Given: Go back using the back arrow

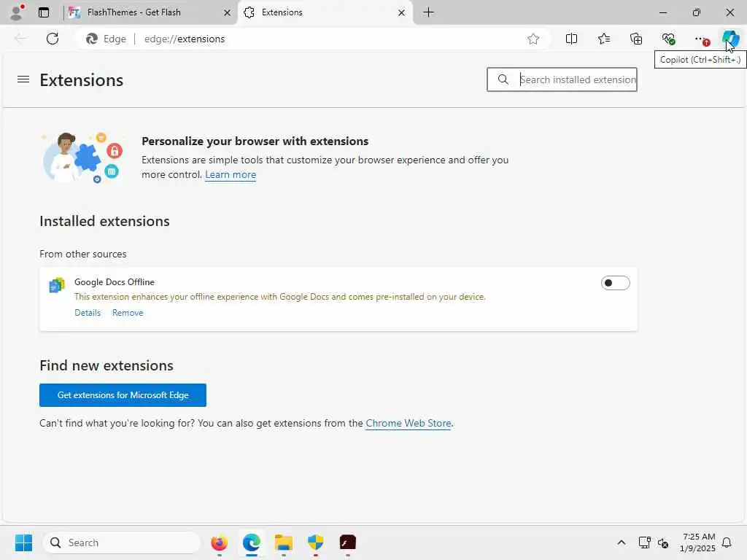Looking at the screenshot, I should click(20, 39).
